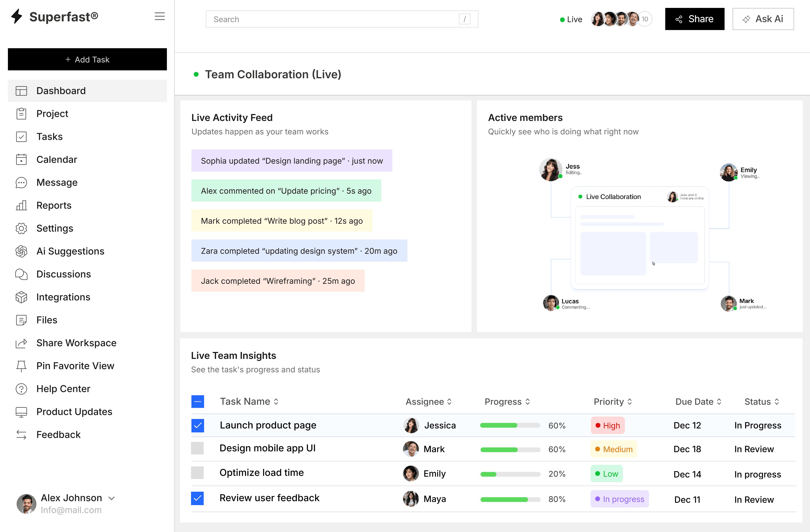
Task: Check the Design mobile app UI checkbox
Action: 197,448
